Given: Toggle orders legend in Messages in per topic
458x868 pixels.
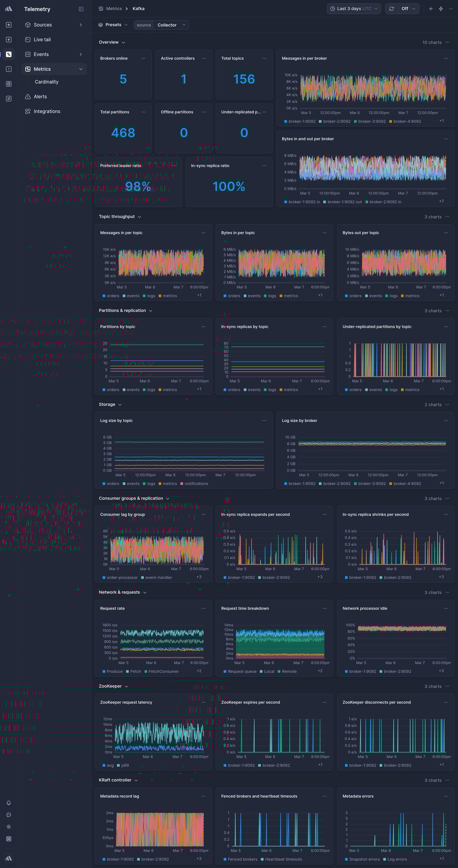Looking at the screenshot, I should 111,296.
